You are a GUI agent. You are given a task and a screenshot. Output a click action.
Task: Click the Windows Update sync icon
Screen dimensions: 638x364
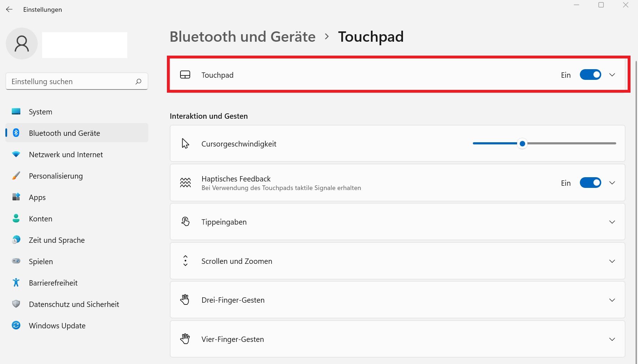[16, 325]
